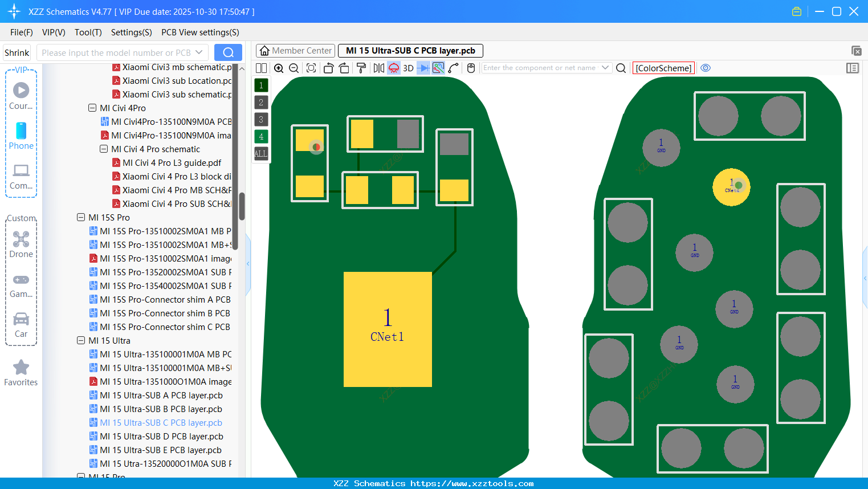The image size is (868, 489).
Task: Click the zoom in magnifier icon
Action: click(x=279, y=68)
